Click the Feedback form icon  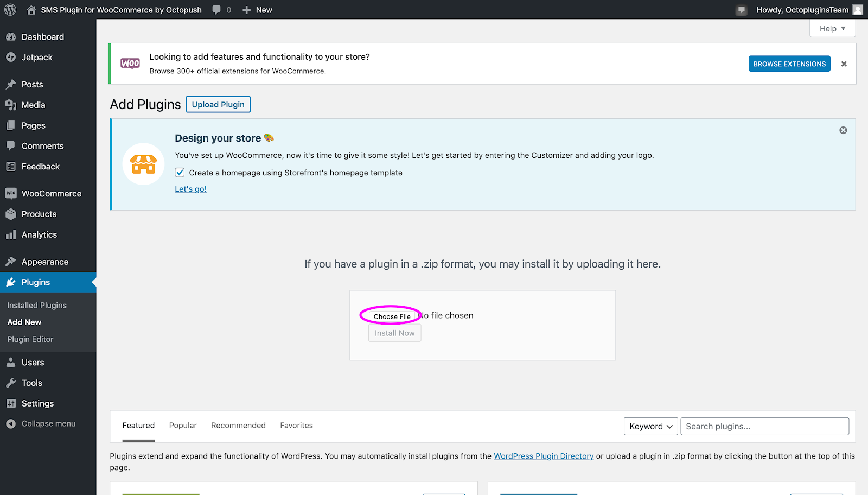pos(11,166)
